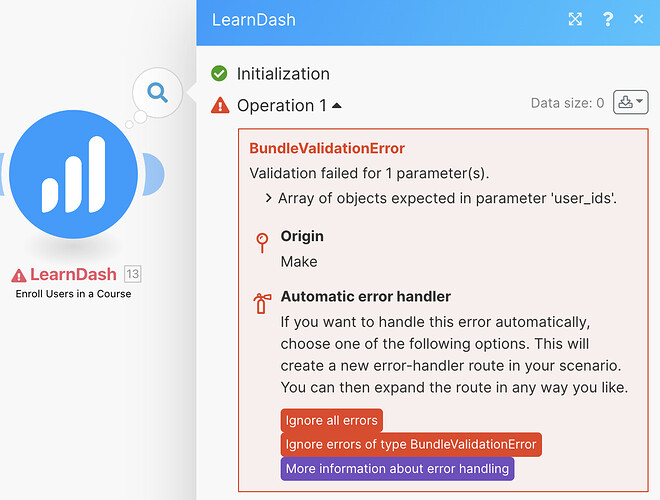Screen dimensions: 660x500
Task: Click the expand panel fullscreen icon
Action: tap(576, 20)
